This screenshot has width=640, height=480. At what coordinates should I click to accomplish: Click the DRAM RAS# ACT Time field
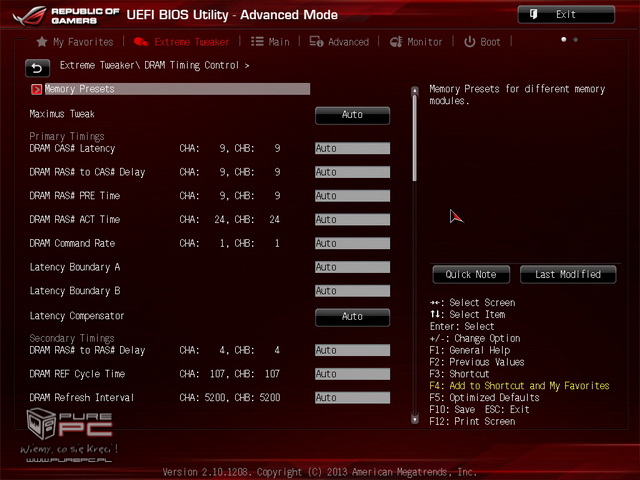(352, 219)
